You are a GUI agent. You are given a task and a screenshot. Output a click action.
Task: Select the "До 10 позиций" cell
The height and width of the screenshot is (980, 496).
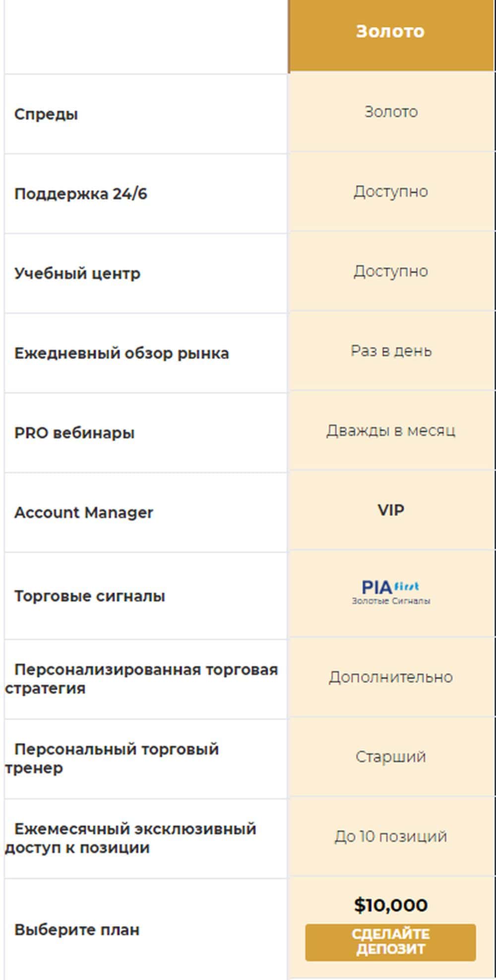(x=391, y=836)
